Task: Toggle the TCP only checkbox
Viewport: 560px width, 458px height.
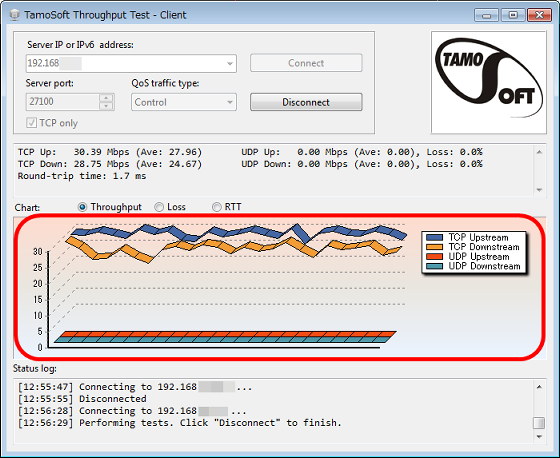Action: [31, 123]
